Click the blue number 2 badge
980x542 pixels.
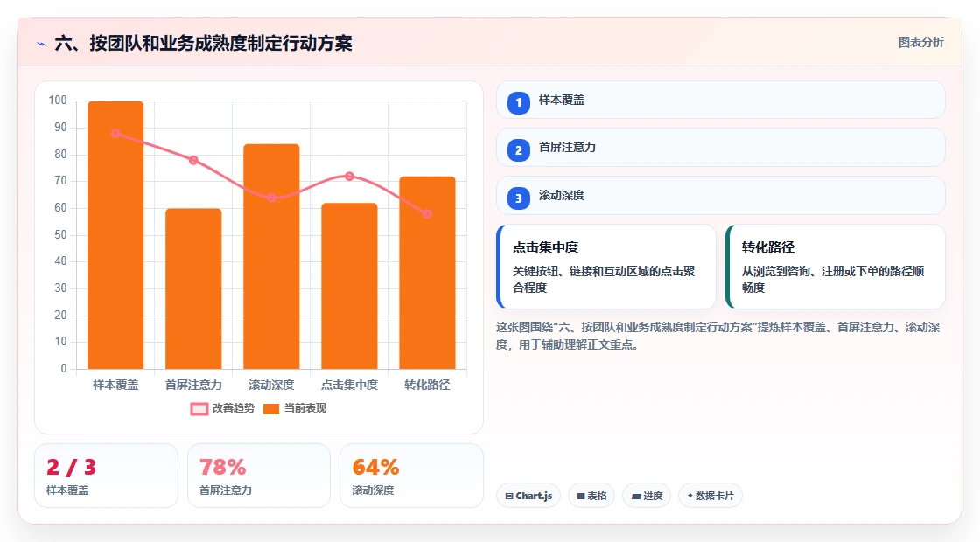(x=519, y=149)
